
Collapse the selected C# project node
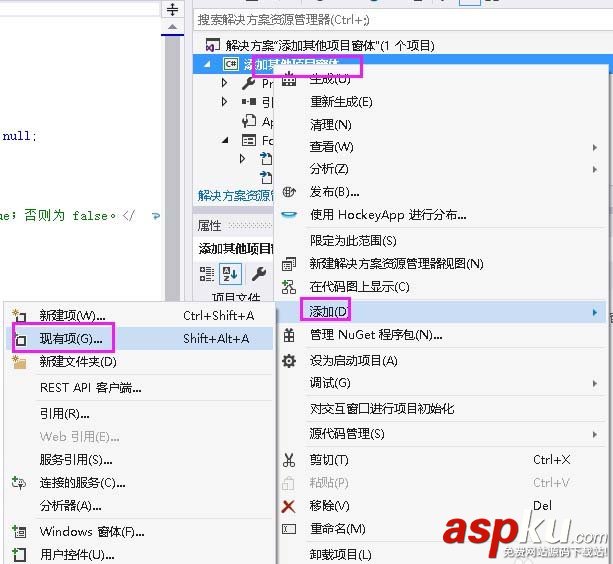207,64
